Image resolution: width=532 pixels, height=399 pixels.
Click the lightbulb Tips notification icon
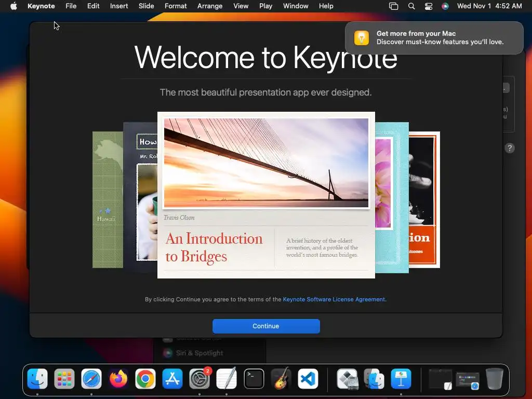(x=362, y=37)
